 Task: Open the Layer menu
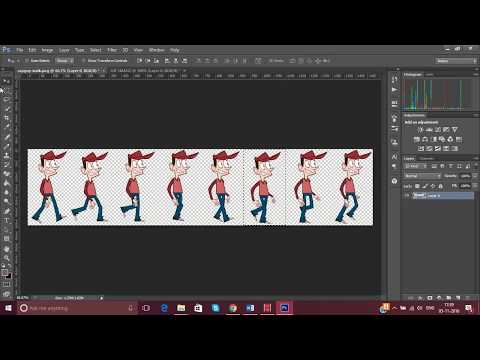[x=64, y=50]
